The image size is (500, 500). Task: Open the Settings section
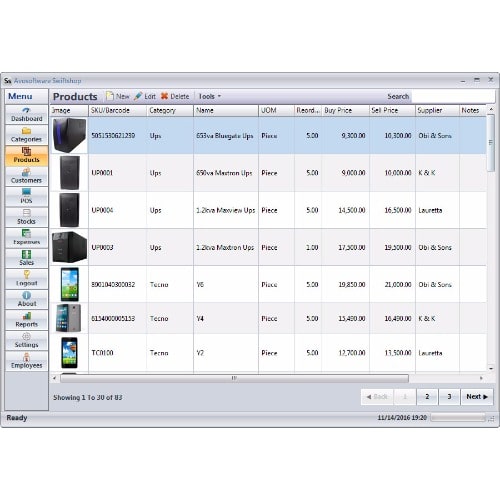coord(27,340)
